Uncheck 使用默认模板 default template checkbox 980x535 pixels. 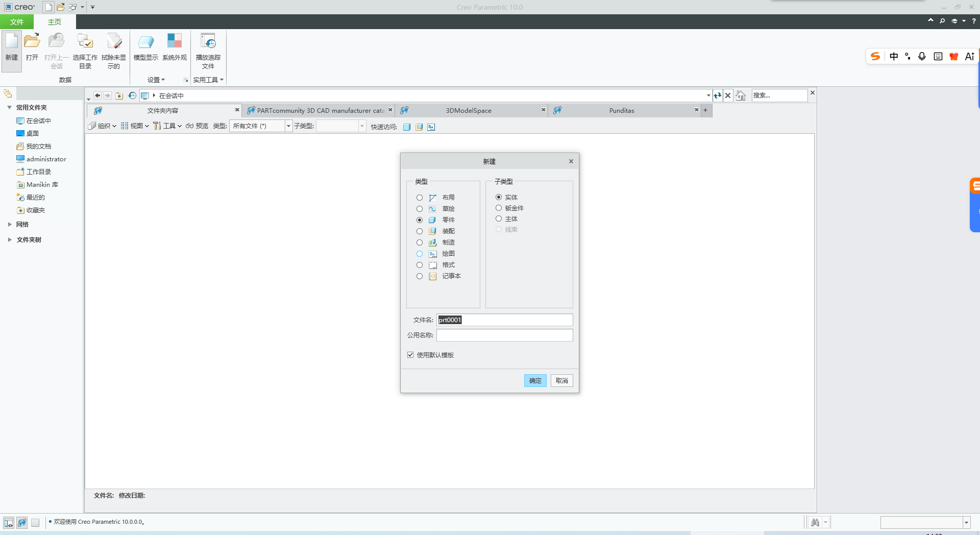(410, 355)
